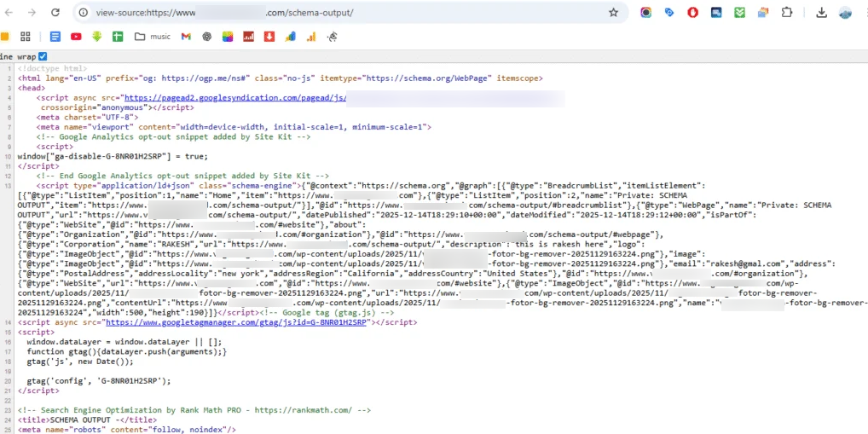The height and width of the screenshot is (434, 868).
Task: Click the gtag('config', 'G-8NR01H2SRP') line
Action: (99, 381)
